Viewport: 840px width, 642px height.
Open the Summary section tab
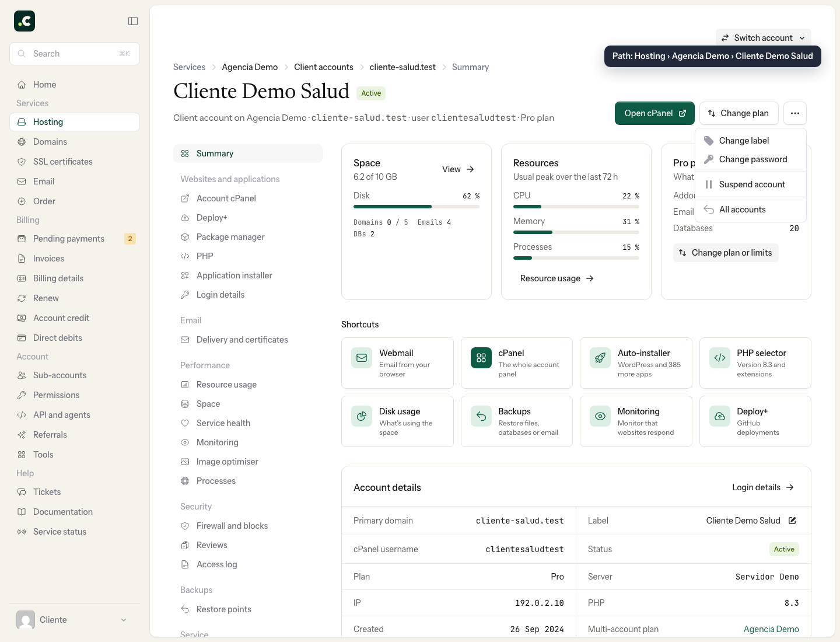(x=248, y=153)
